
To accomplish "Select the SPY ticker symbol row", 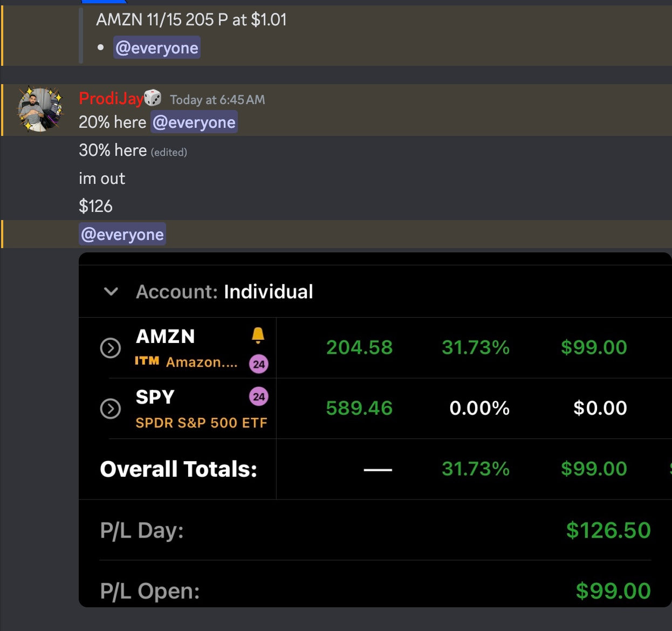I will 155,397.
